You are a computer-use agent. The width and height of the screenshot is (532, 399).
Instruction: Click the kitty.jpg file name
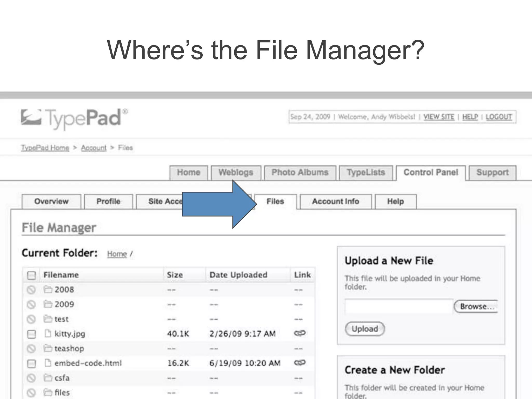[70, 334]
